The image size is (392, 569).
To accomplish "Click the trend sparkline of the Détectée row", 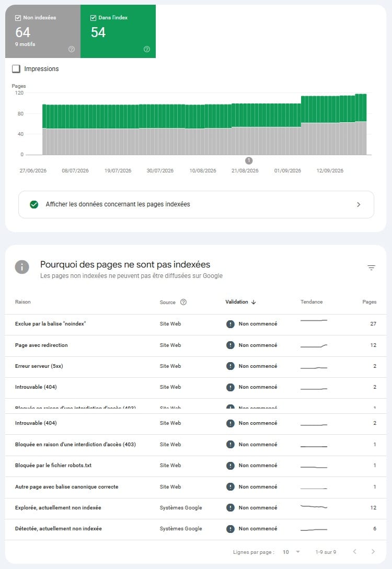I will (314, 530).
